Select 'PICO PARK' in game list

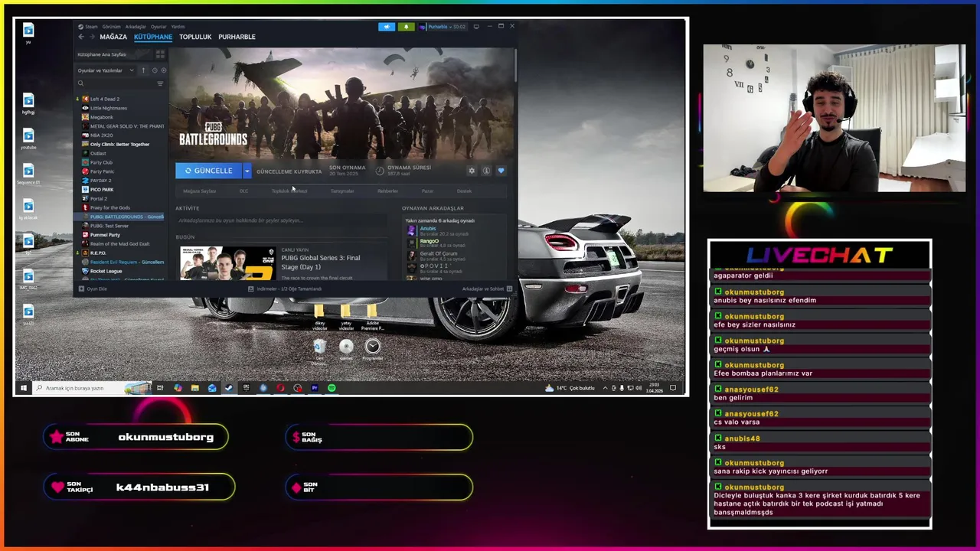[101, 190]
